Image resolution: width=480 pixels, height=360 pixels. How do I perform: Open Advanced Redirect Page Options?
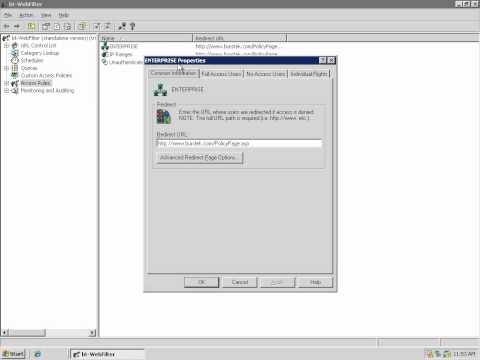[199, 158]
